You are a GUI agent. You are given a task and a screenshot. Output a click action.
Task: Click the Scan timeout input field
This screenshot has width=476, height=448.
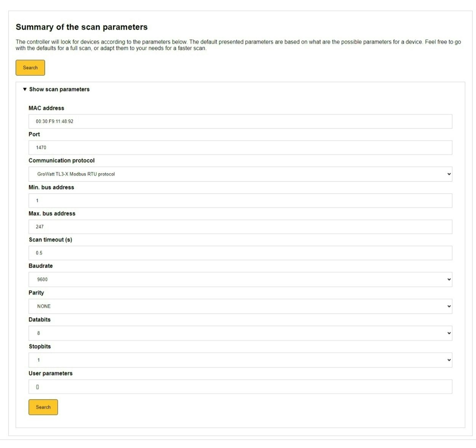click(240, 253)
